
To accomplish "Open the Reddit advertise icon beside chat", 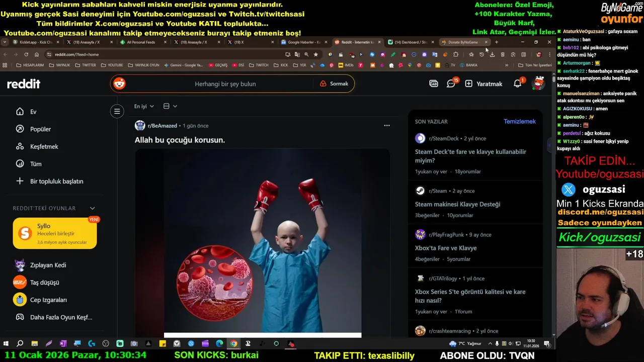I will click(434, 83).
